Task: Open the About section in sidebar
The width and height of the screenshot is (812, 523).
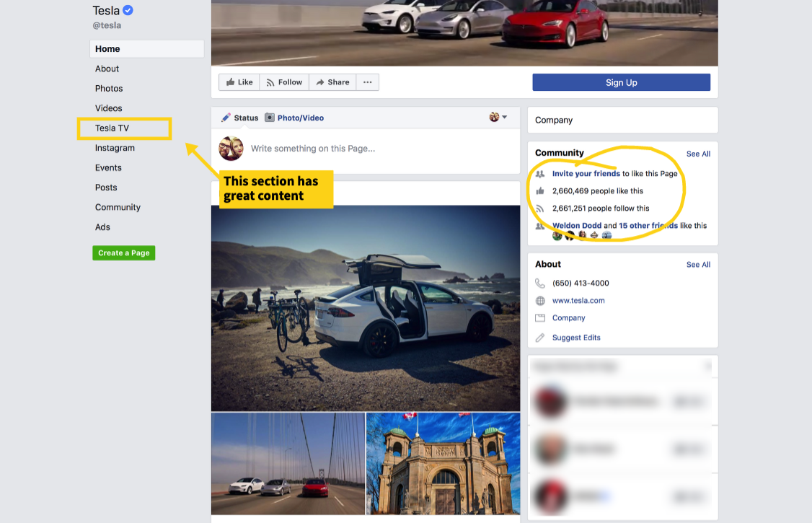Action: point(107,69)
